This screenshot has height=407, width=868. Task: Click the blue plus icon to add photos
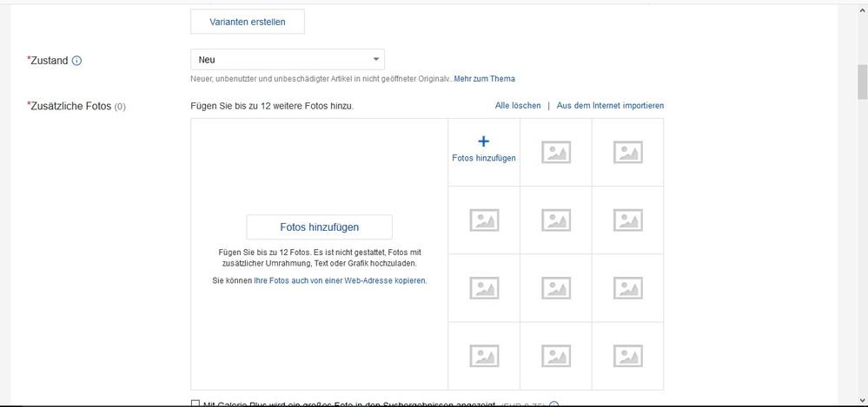tap(484, 141)
